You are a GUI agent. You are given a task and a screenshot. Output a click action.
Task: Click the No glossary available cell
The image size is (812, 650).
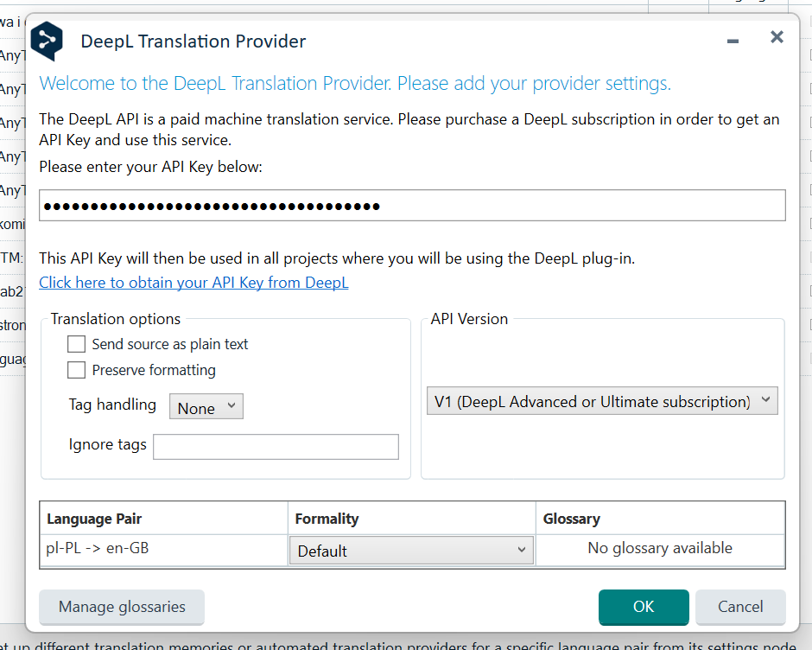coord(660,548)
